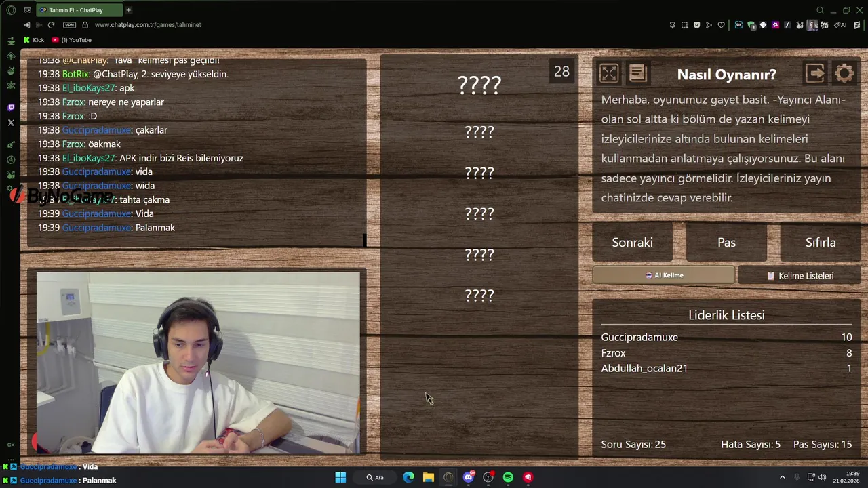Click BotRix username in chat
This screenshot has height=488, width=868.
tap(75, 74)
